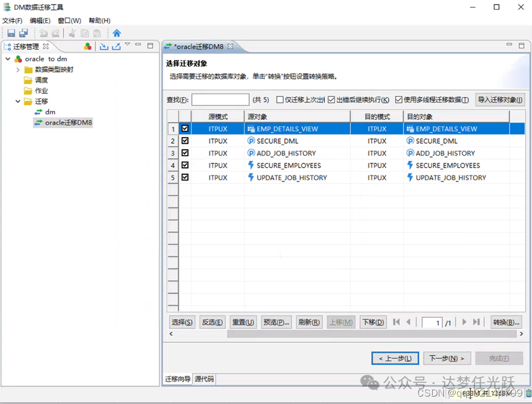The width and height of the screenshot is (532, 404).
Task: Expand the 数据类型映射 folder
Action: tap(18, 69)
